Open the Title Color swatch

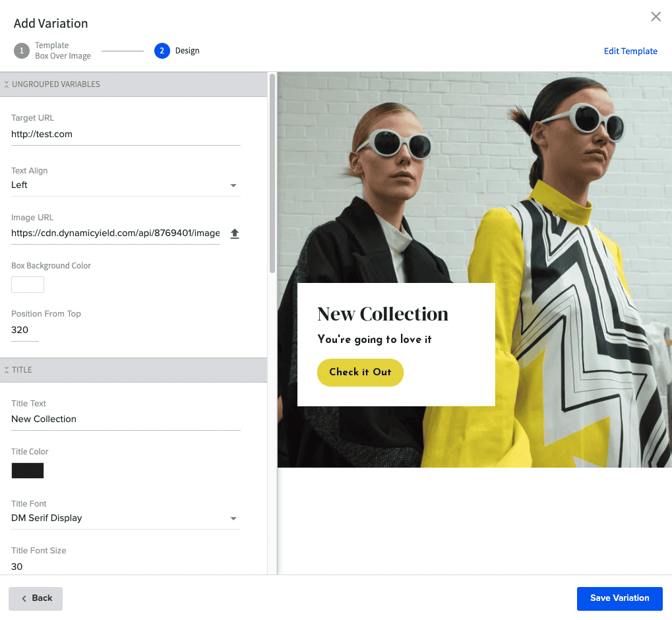click(28, 471)
